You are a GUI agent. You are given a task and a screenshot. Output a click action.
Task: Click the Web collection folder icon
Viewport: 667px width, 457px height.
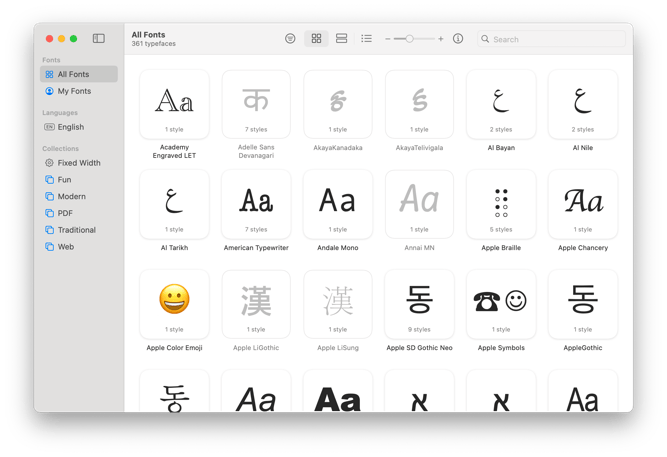(x=49, y=247)
